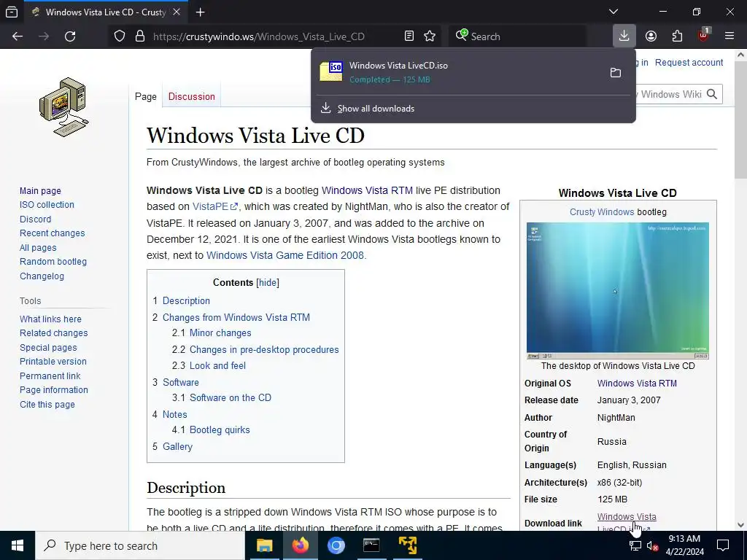This screenshot has height=560, width=747.
Task: Switch to the Discussion tab
Action: 192,97
